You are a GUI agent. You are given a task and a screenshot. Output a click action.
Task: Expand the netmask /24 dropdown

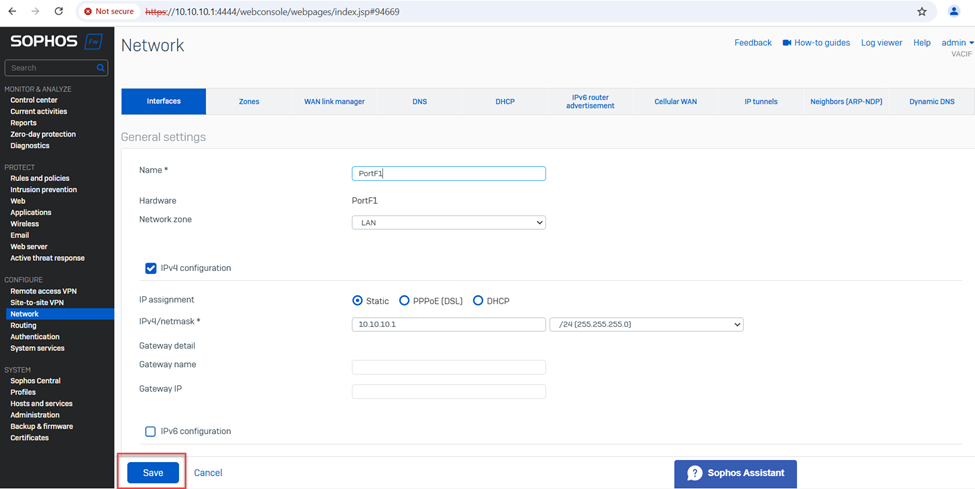click(x=646, y=324)
